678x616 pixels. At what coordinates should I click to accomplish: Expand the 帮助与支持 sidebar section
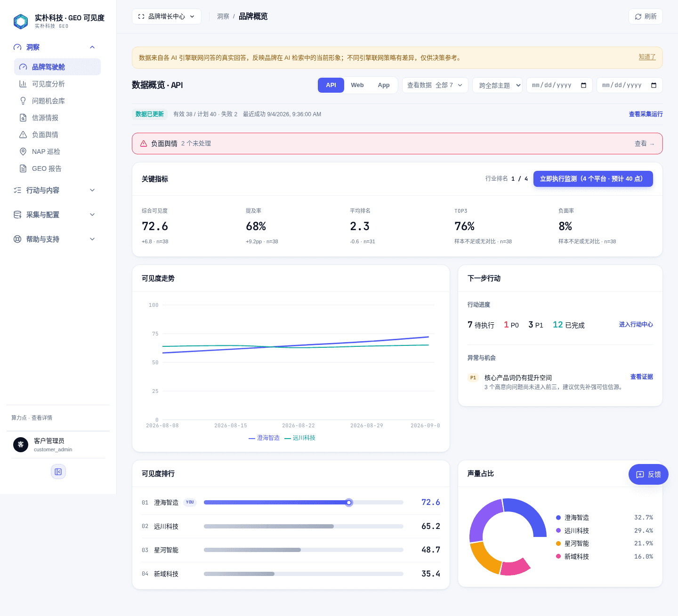coord(92,239)
